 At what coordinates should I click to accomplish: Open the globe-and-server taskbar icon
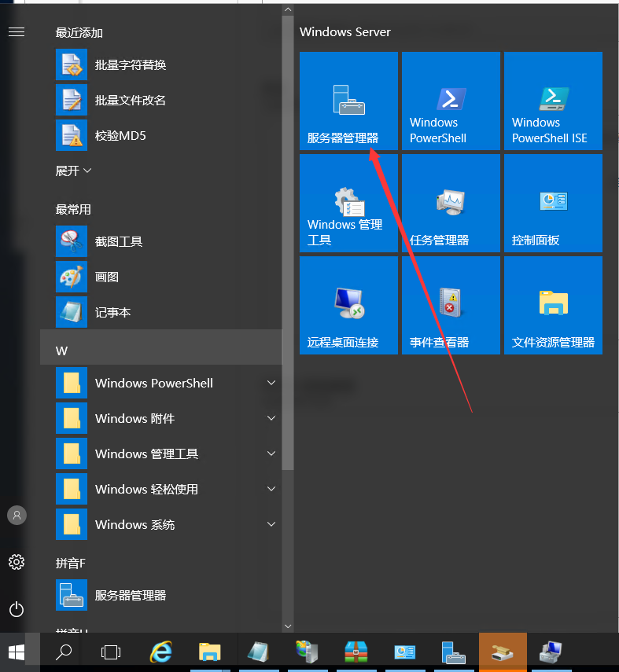308,652
